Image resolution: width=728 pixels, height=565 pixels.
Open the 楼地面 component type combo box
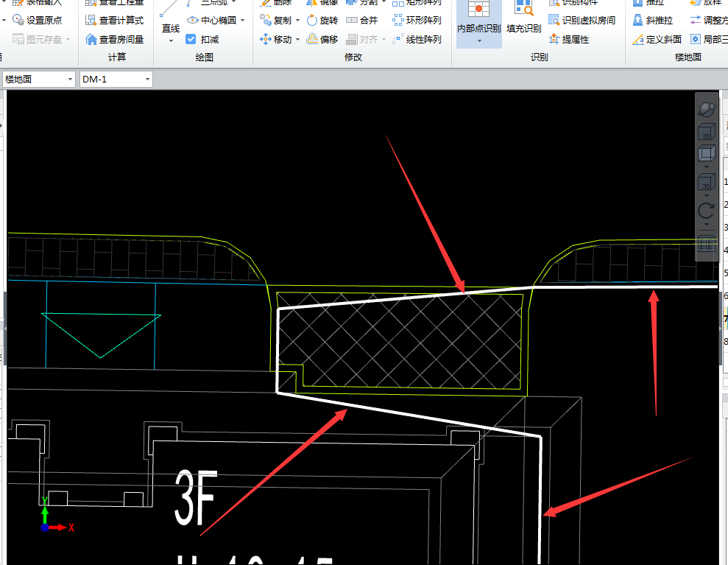(x=38, y=80)
